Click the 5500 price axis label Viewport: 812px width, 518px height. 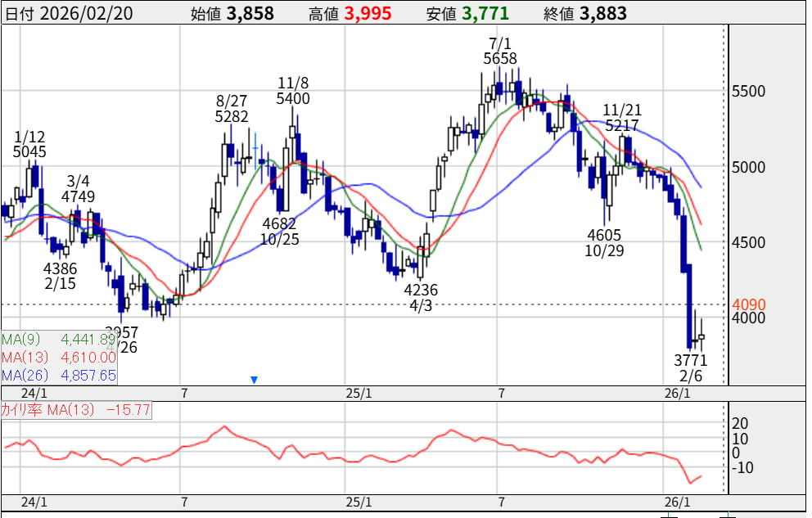tap(750, 92)
